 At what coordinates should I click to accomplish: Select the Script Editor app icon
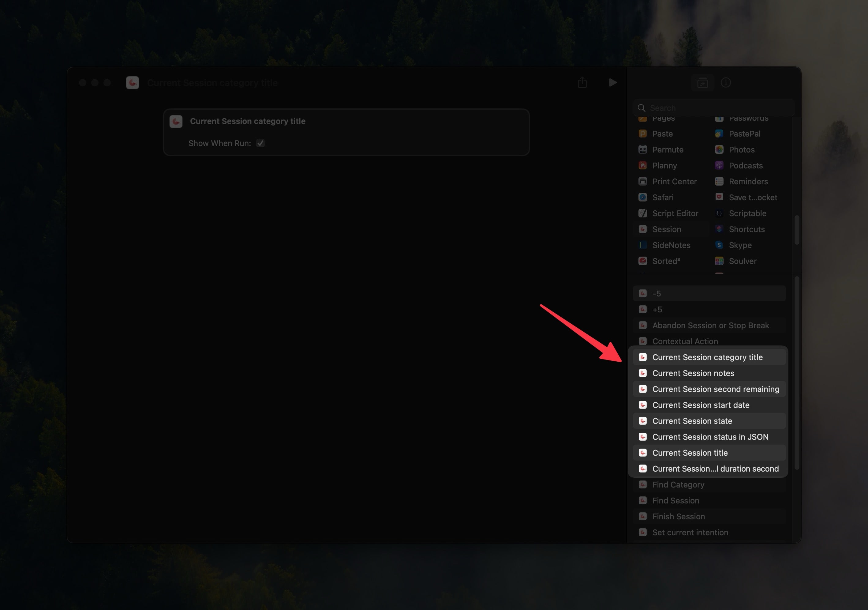point(643,213)
